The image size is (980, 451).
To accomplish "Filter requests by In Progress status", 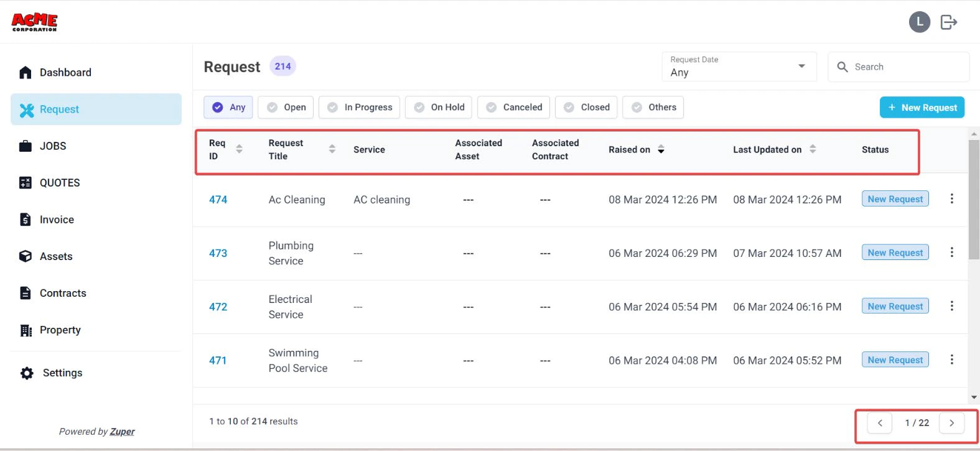I will [360, 107].
